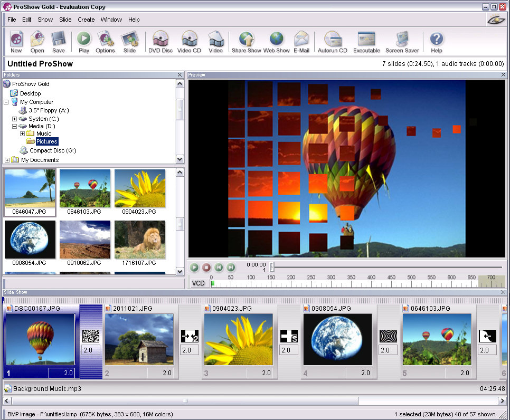Click the Screen Saver output icon
The width and height of the screenshot is (510, 420).
402,40
